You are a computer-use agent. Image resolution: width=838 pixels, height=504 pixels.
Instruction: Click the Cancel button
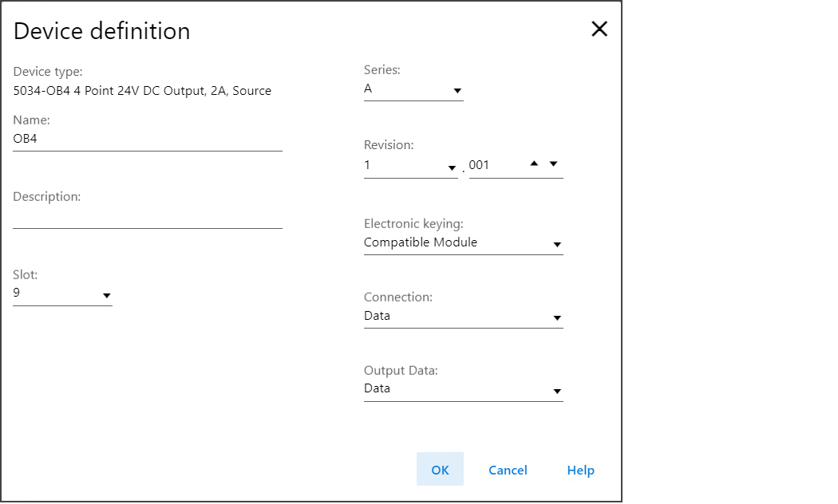tap(508, 471)
